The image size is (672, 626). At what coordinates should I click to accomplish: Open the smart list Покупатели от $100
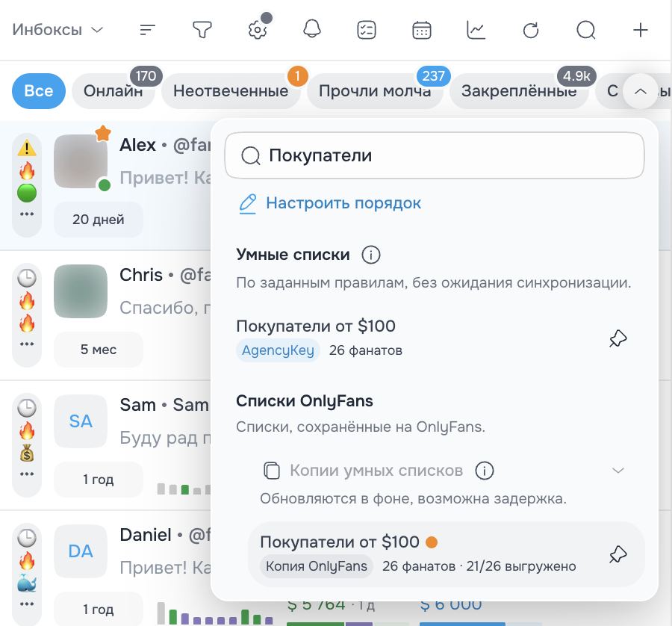point(434,338)
